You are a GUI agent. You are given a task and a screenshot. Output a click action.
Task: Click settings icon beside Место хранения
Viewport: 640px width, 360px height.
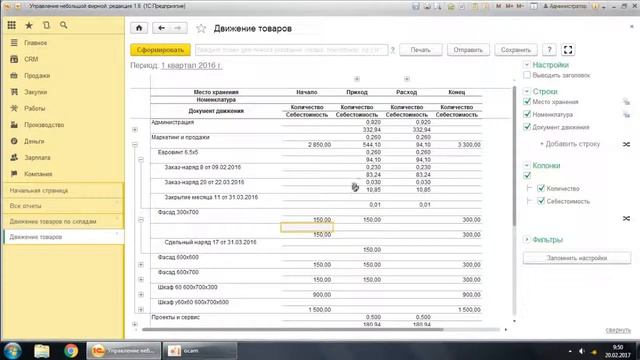(x=626, y=102)
